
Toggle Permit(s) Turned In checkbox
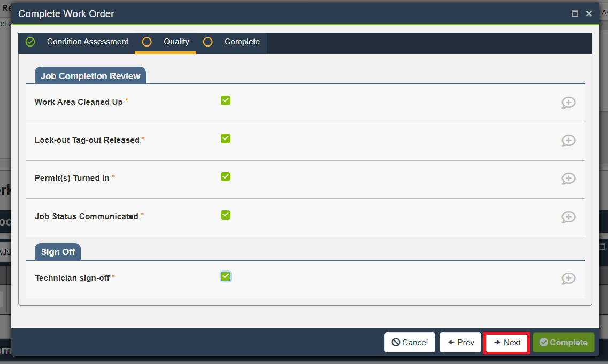[226, 177]
